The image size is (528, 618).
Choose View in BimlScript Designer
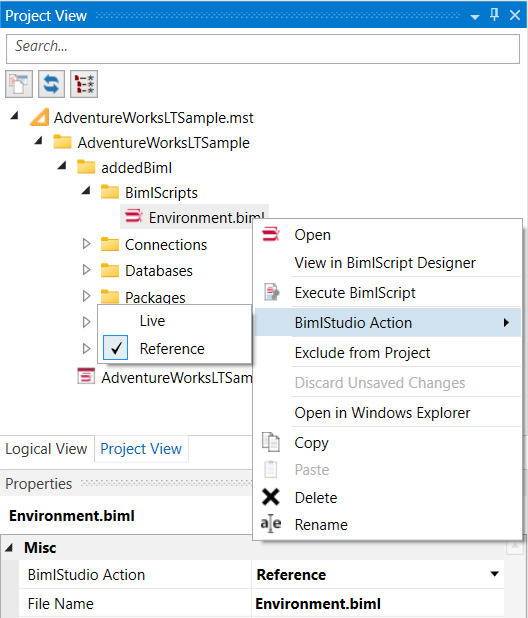(388, 262)
